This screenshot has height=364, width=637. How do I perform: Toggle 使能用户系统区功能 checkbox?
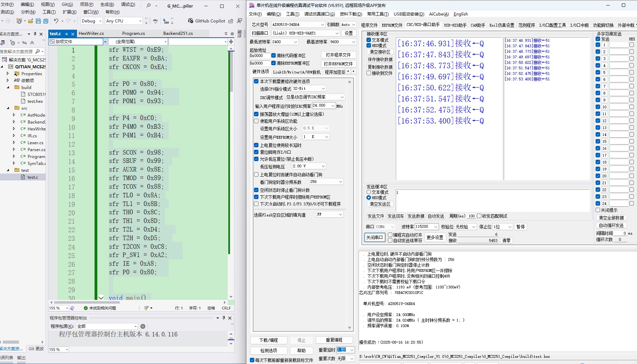pos(256,121)
